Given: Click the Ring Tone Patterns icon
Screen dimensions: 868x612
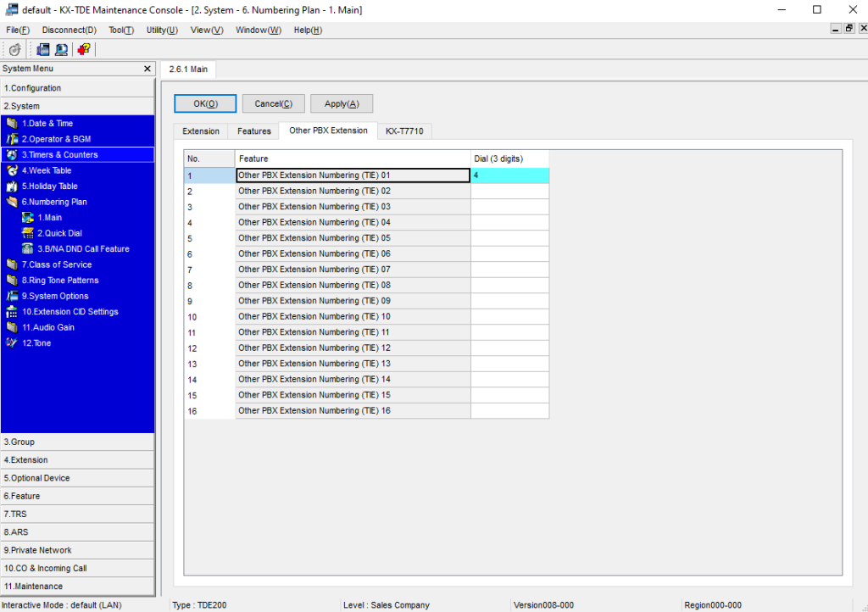Looking at the screenshot, I should 12,280.
